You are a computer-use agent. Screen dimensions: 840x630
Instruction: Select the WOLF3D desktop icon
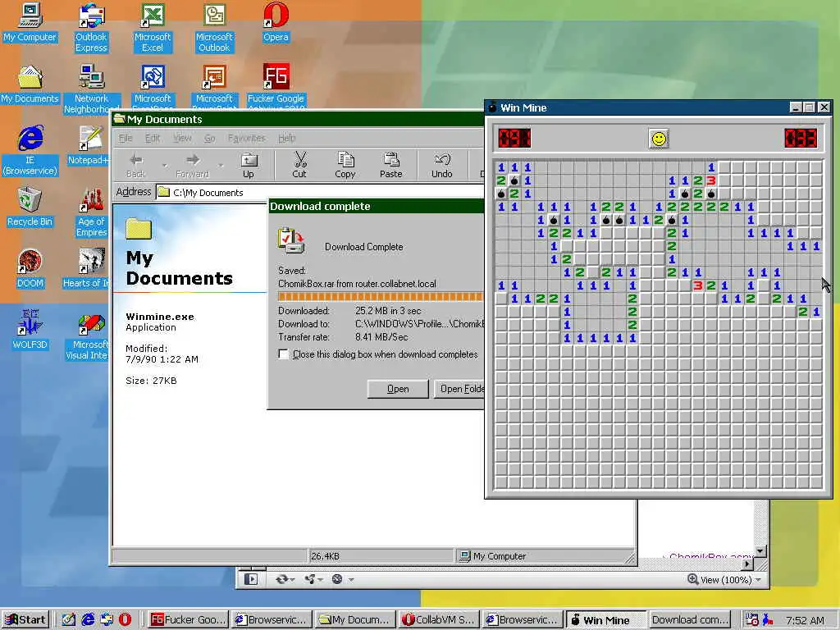(30, 330)
